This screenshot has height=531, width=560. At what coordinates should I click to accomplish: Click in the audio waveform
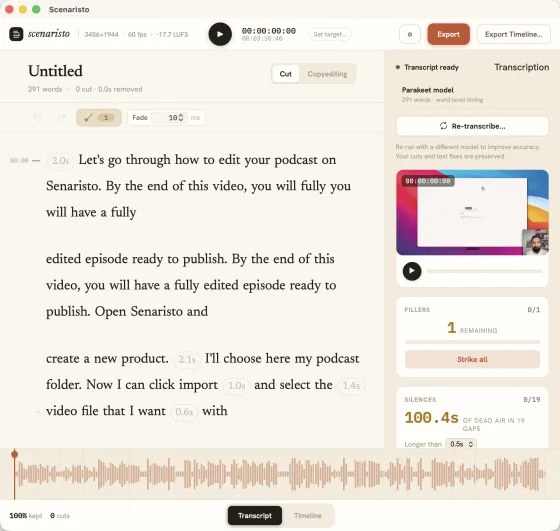280,474
